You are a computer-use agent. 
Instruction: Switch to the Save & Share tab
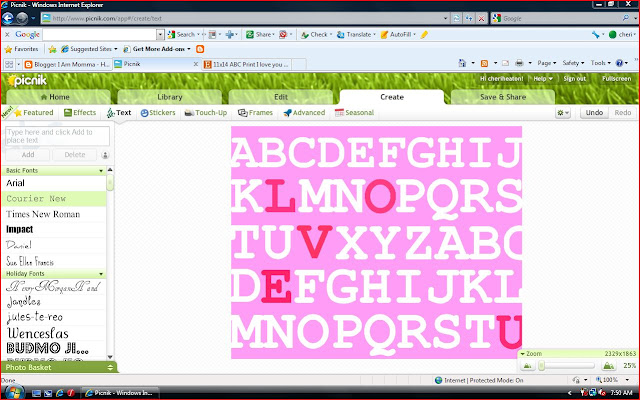point(503,97)
